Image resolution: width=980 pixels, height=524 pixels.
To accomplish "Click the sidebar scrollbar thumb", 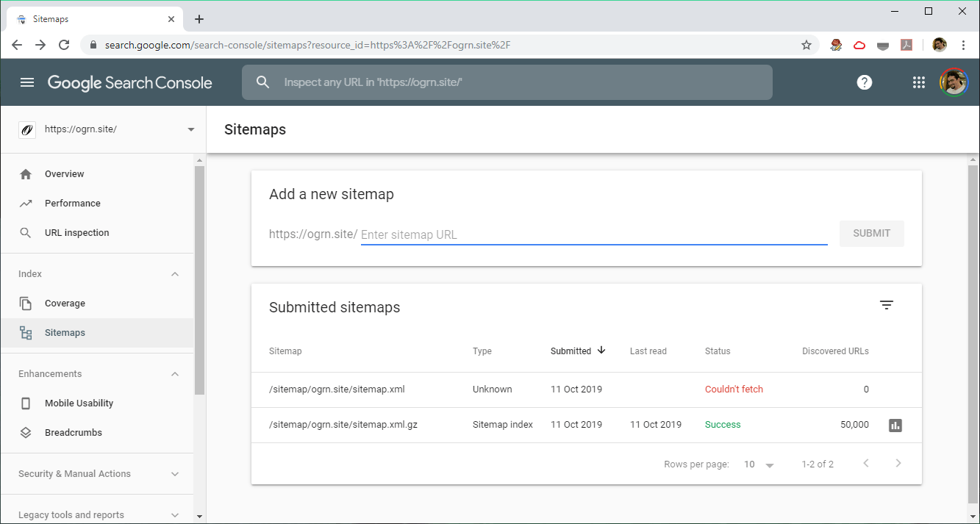I will [199, 280].
